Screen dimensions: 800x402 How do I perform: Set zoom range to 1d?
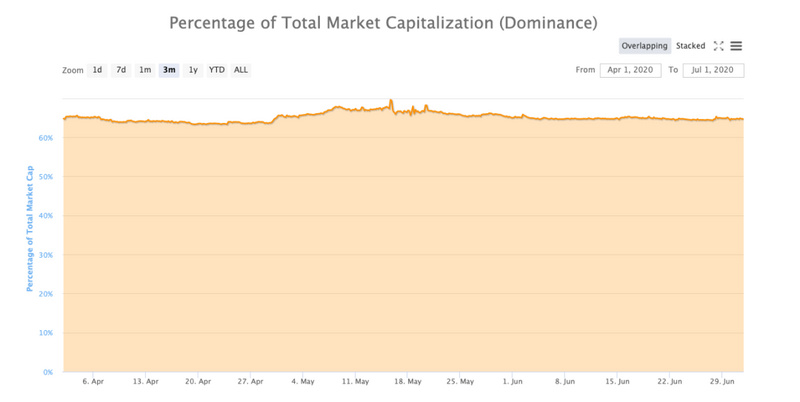coord(97,70)
